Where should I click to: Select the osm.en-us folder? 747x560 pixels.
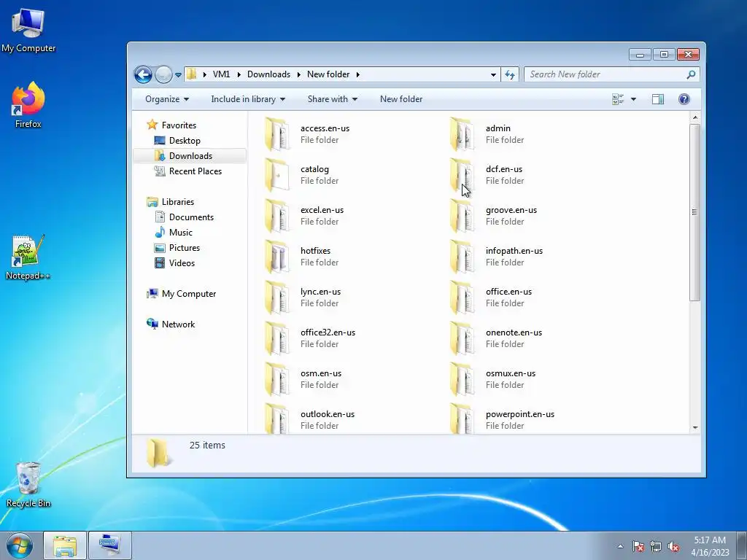pos(303,379)
